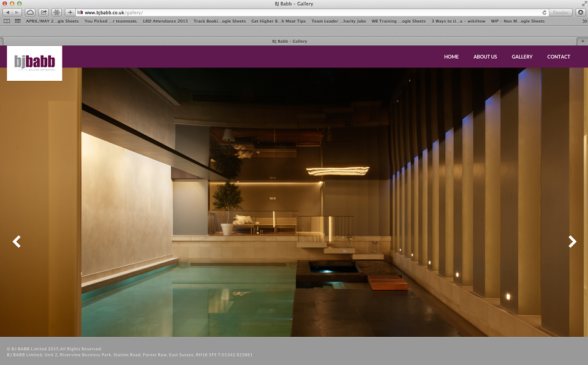Open the CONTACT page link
This screenshot has width=588, height=365.
pyautogui.click(x=559, y=56)
